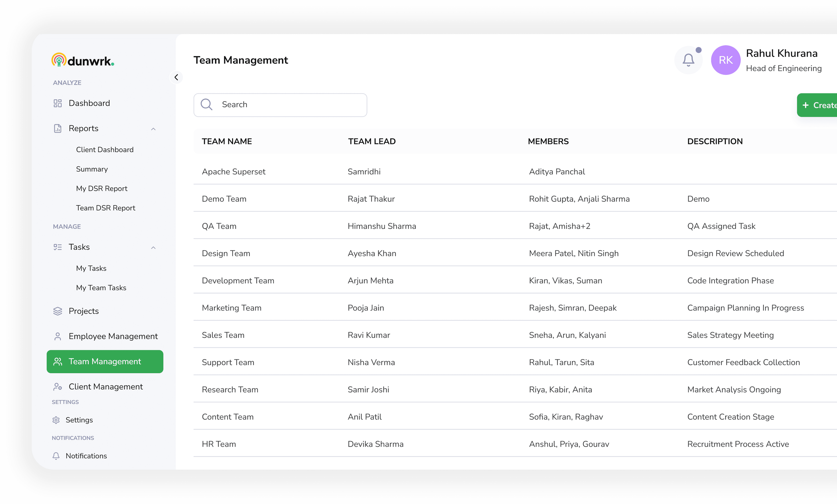Open the Team DSR Report page
This screenshot has height=504, width=837.
pos(105,208)
